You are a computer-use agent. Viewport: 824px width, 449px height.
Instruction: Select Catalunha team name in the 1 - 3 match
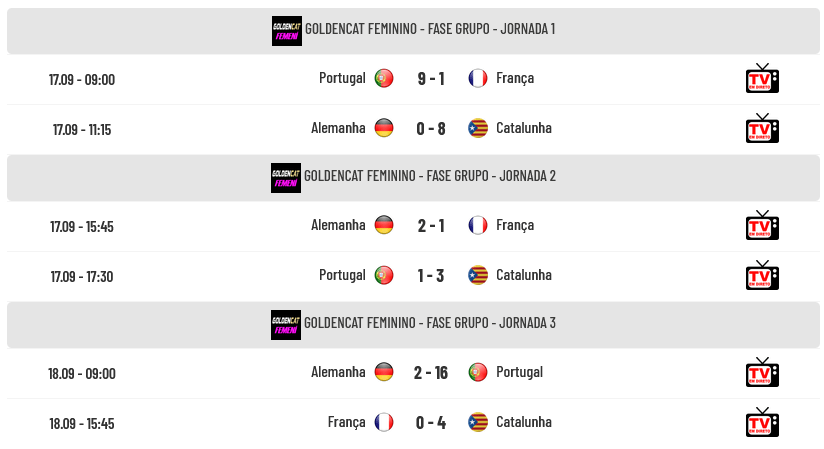coord(524,275)
